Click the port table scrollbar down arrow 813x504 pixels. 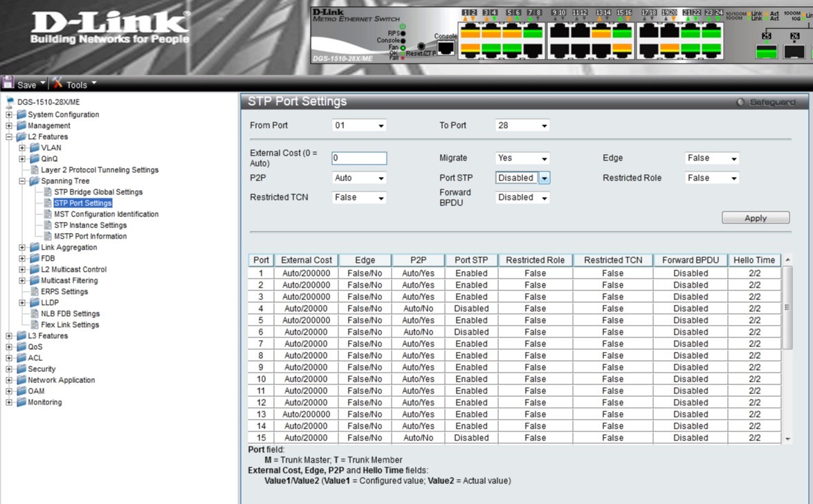(787, 438)
